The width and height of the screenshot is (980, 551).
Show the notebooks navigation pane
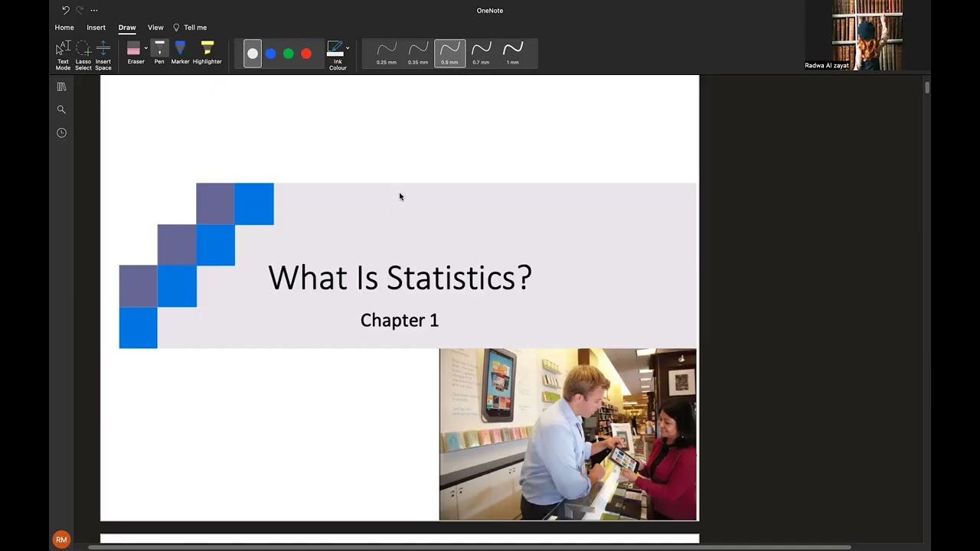coord(61,87)
